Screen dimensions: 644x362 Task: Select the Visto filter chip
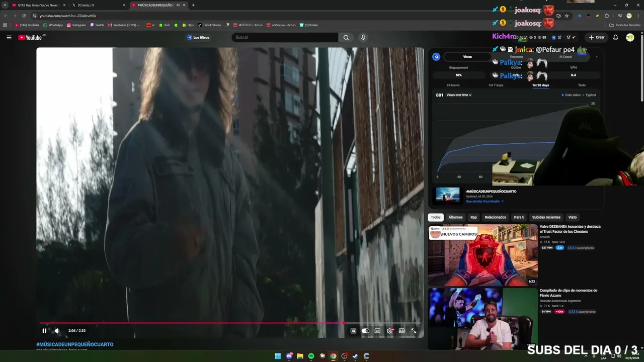[x=573, y=217]
